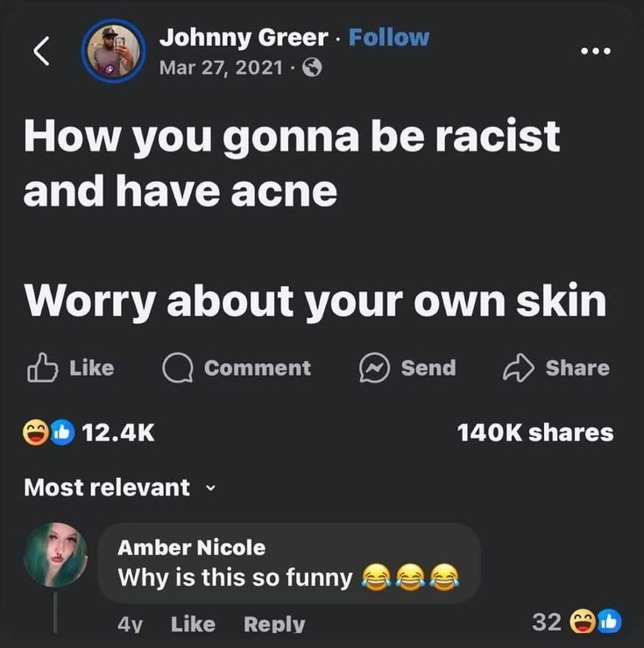
Task: Like Amber Nicole's comment
Action: (x=193, y=623)
